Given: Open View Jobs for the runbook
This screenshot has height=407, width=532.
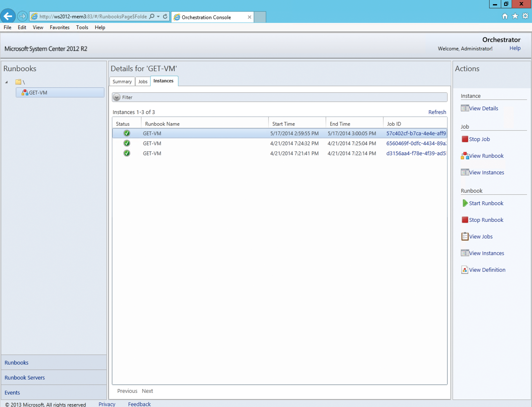Looking at the screenshot, I should coord(481,236).
